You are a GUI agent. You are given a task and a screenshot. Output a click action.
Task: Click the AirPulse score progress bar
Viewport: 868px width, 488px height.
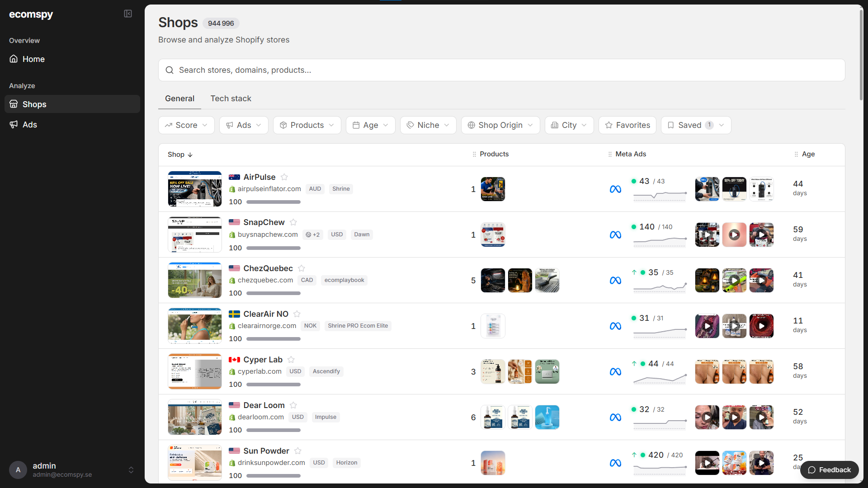pos(274,202)
